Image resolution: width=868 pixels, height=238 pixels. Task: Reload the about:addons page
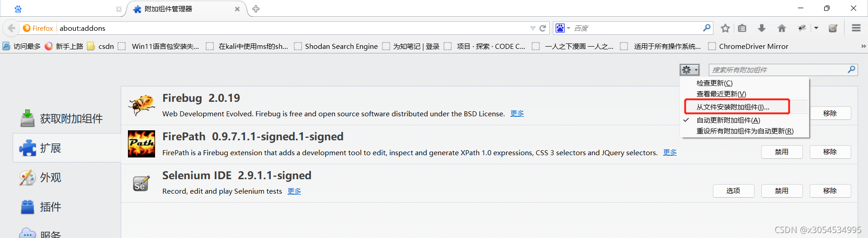[x=543, y=28]
